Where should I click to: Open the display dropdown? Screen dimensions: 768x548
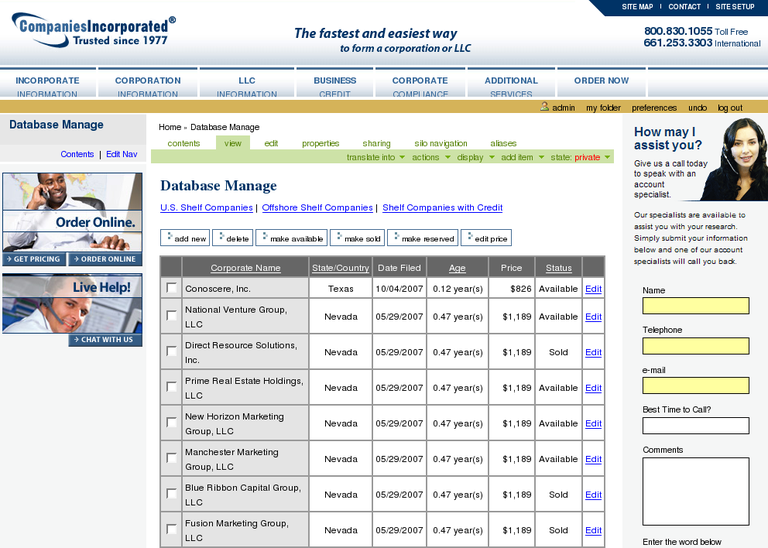point(476,157)
